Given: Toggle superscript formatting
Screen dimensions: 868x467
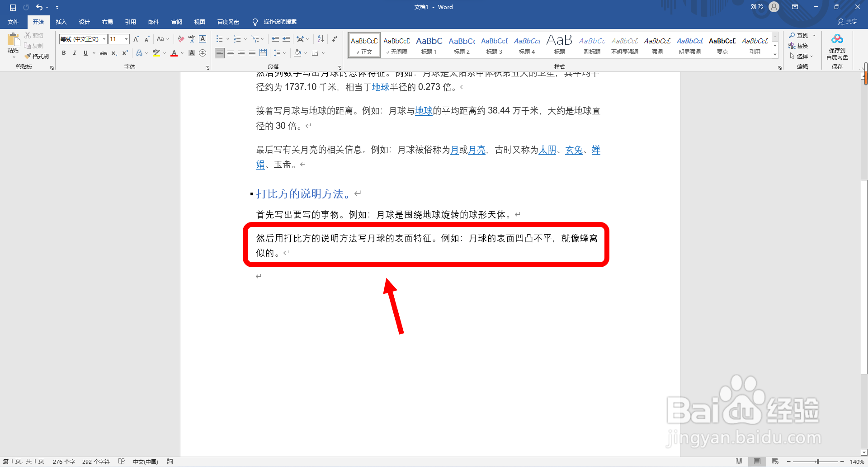Looking at the screenshot, I should (x=125, y=53).
